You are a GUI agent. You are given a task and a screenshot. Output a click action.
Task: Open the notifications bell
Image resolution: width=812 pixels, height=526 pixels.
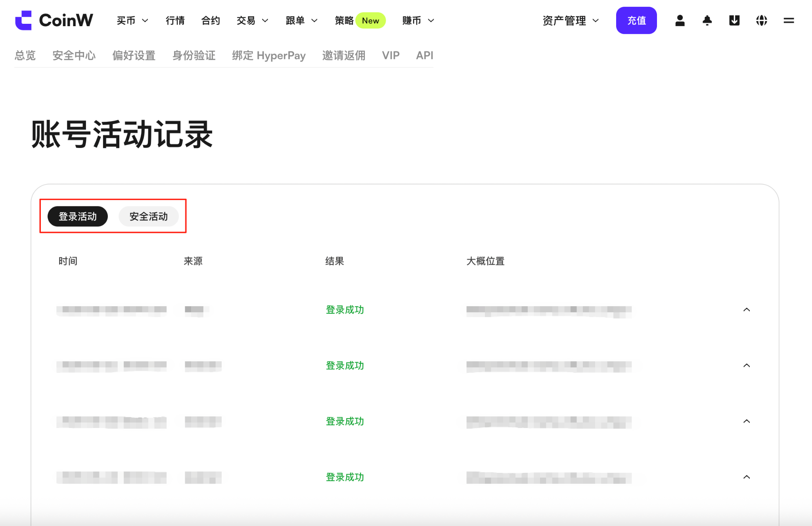[x=707, y=20]
